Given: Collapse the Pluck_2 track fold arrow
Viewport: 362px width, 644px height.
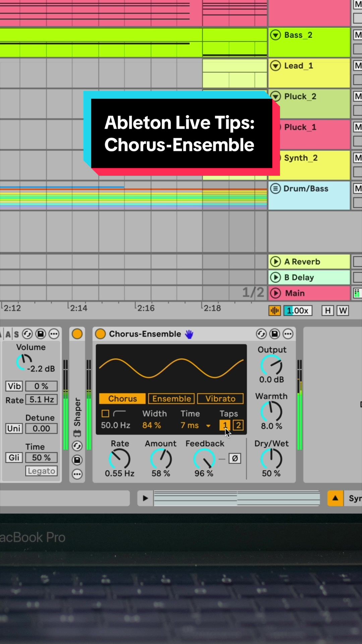Looking at the screenshot, I should (276, 96).
